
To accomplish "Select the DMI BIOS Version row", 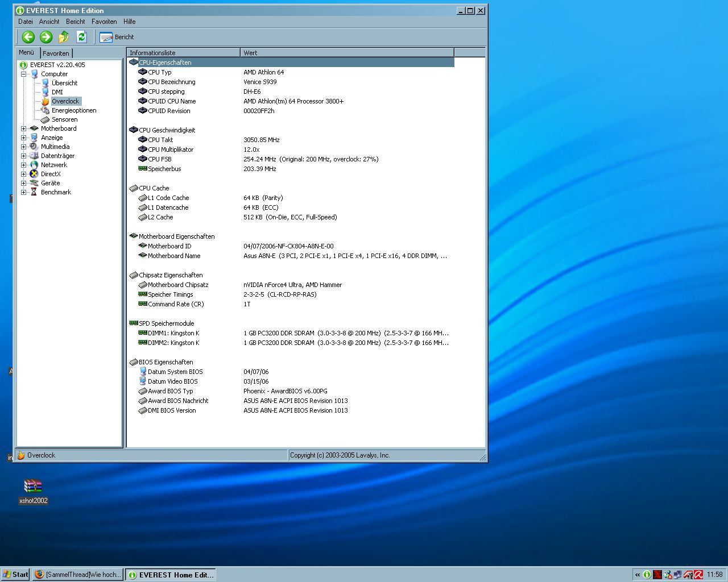I will (291, 410).
